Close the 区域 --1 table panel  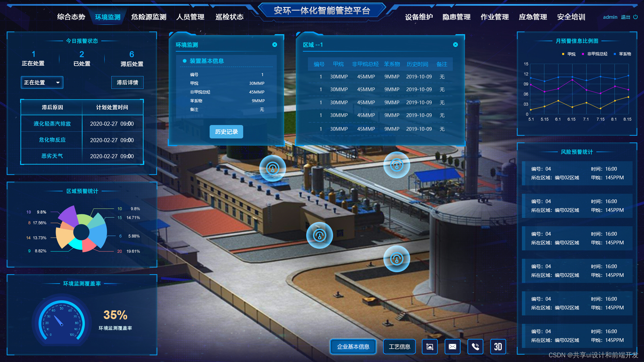(455, 45)
